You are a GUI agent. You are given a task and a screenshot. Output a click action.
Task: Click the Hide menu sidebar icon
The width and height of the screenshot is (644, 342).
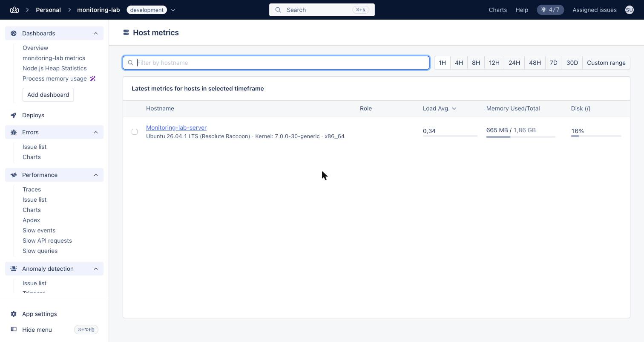(14, 329)
